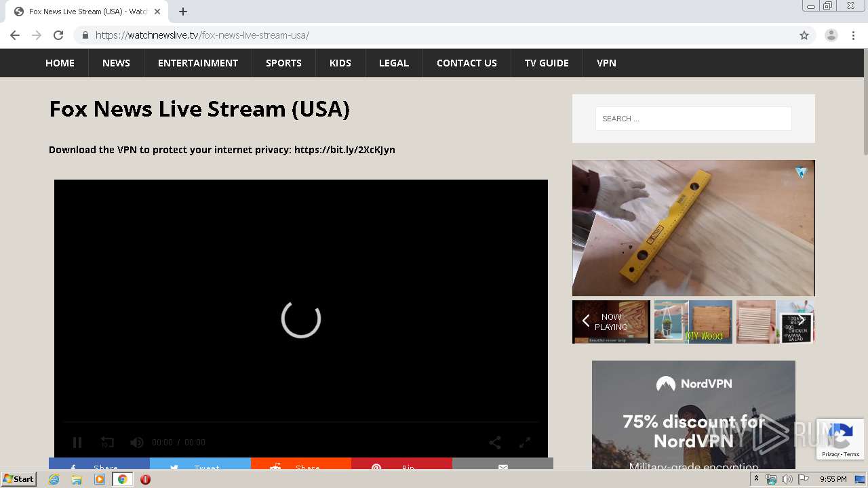Open the Windows Start menu

coord(19,479)
